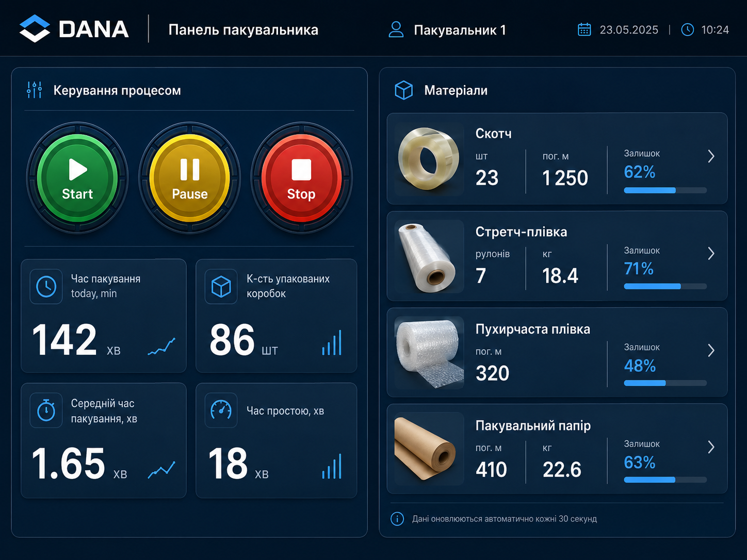Click the gauge icon in Час простою card
The width and height of the screenshot is (747, 560).
221,410
